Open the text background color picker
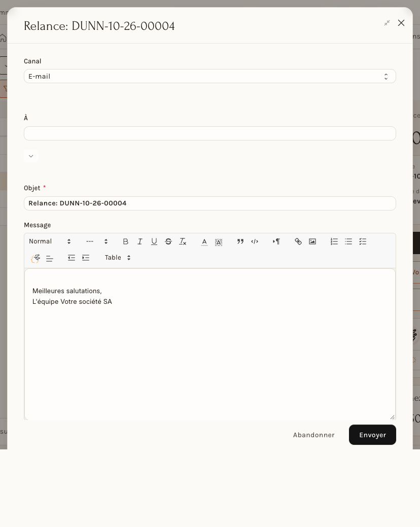 [219, 241]
